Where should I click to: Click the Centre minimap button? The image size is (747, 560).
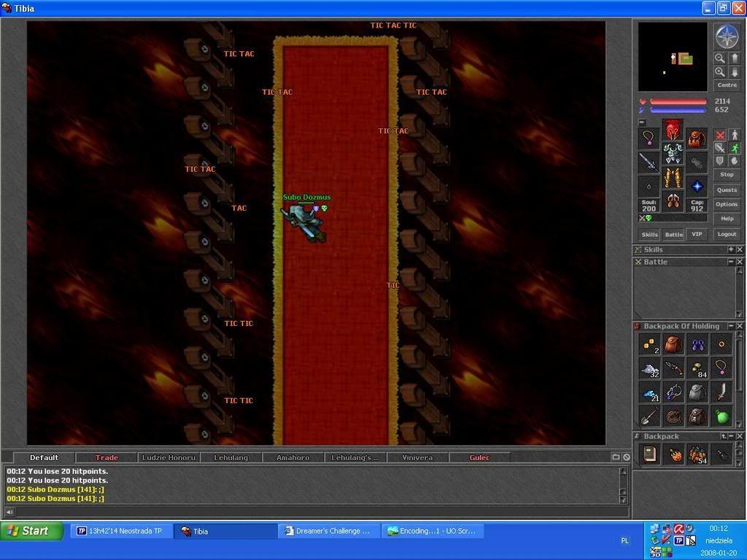click(x=727, y=85)
